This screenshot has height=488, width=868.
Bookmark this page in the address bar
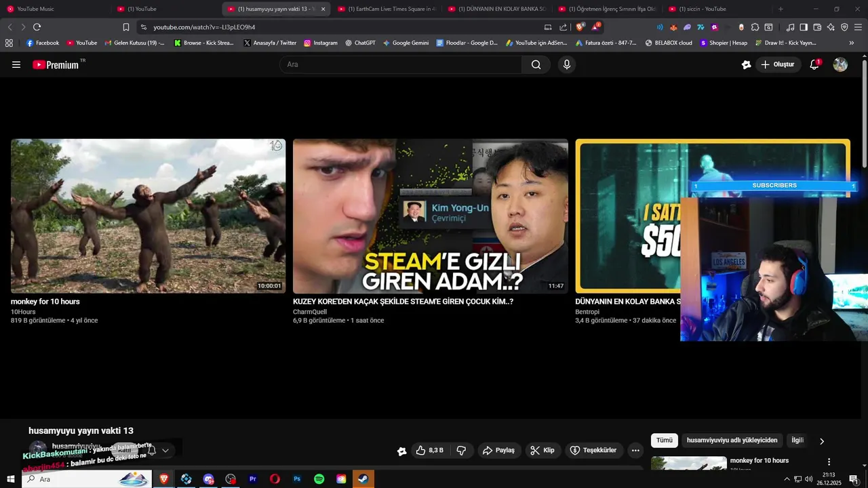(126, 27)
